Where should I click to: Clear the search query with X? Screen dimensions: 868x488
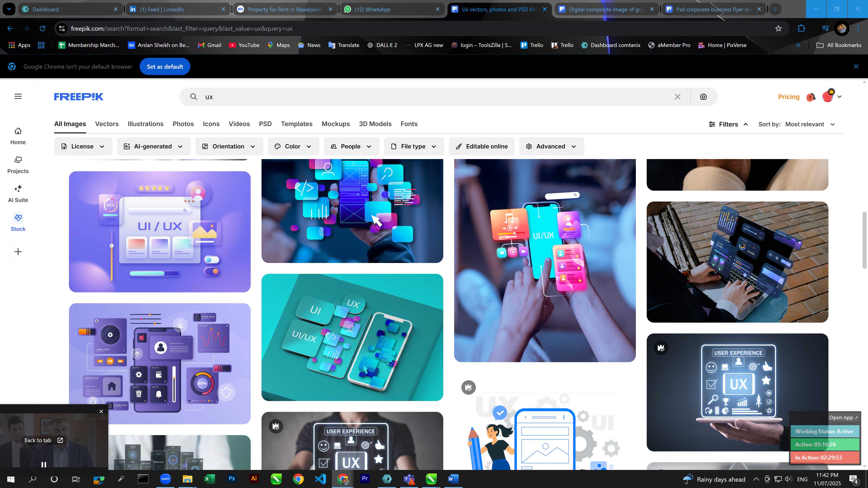[x=678, y=97]
